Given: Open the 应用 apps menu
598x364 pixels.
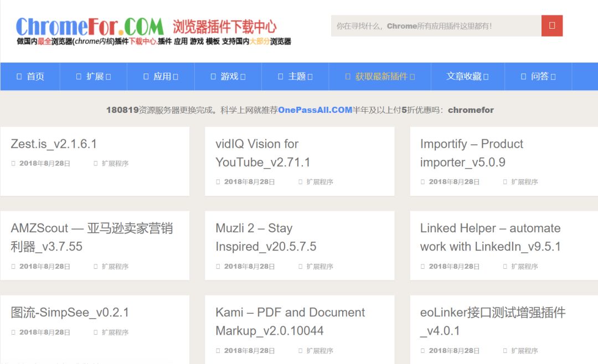Looking at the screenshot, I should tap(161, 76).
